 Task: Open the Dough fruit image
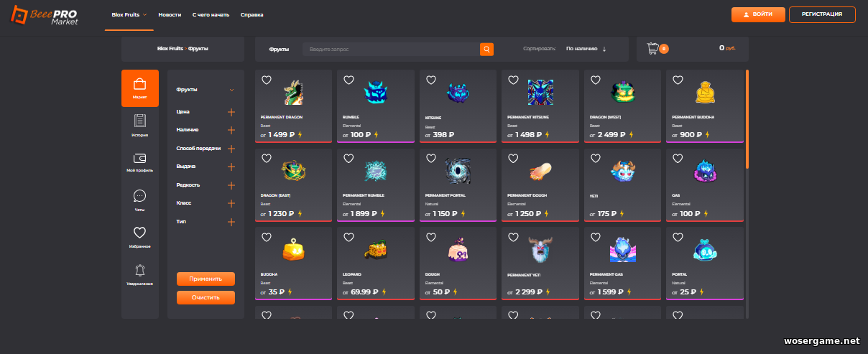(x=458, y=249)
